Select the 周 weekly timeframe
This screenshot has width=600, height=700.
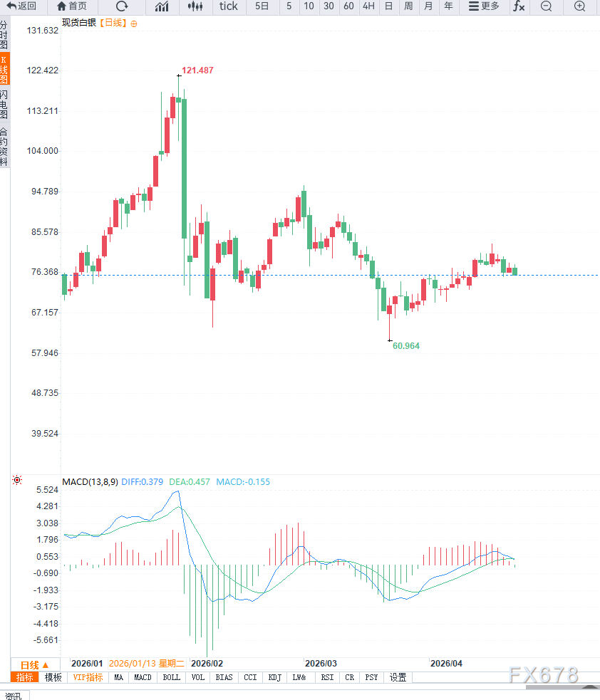tap(408, 6)
